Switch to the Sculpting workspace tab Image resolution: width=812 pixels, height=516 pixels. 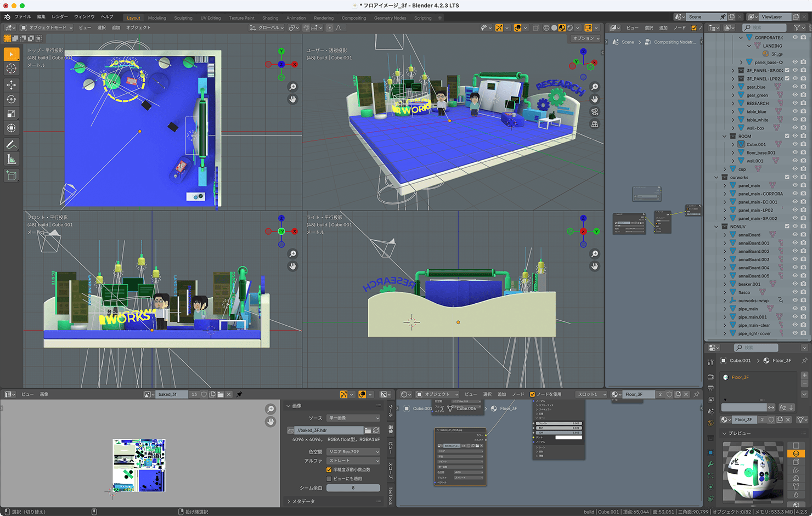183,18
